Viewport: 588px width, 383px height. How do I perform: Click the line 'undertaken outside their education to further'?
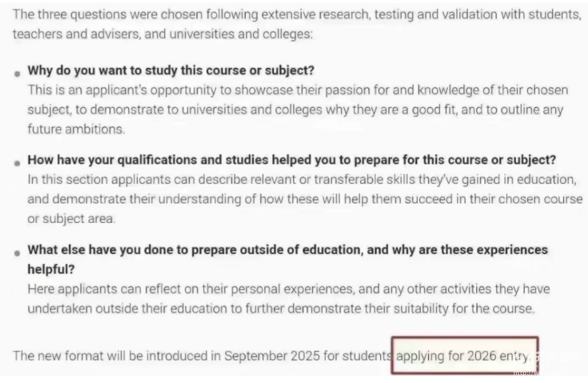pos(281,309)
